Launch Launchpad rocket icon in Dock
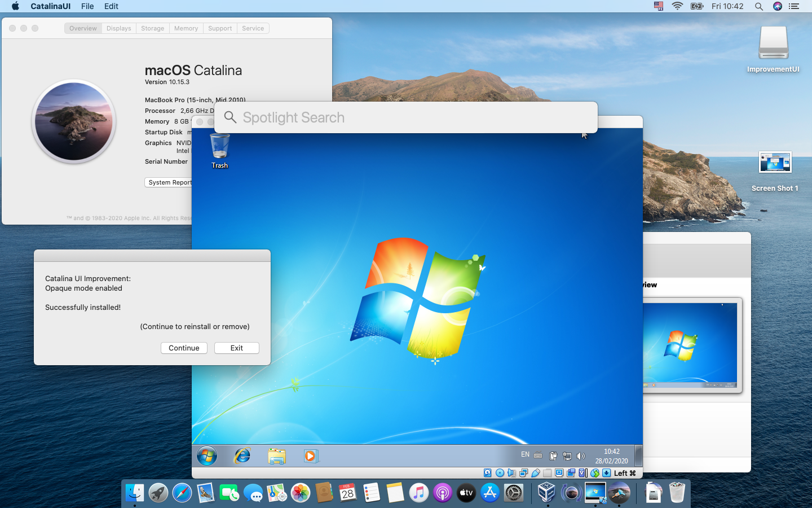 coord(158,493)
